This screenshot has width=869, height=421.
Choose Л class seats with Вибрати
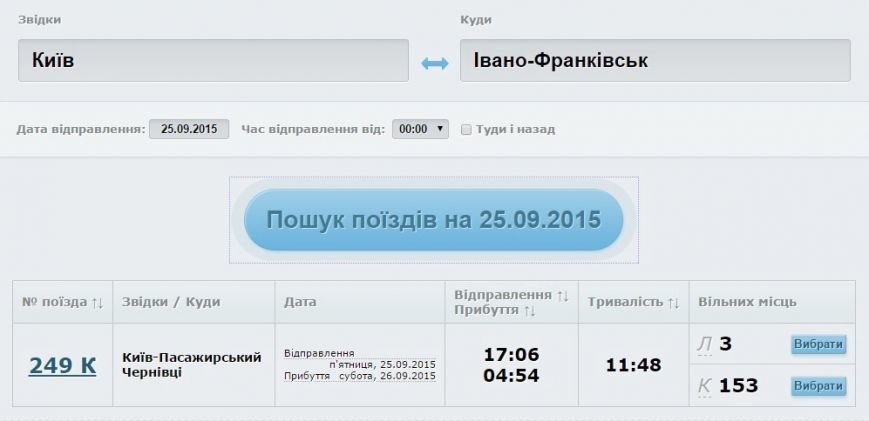(818, 344)
